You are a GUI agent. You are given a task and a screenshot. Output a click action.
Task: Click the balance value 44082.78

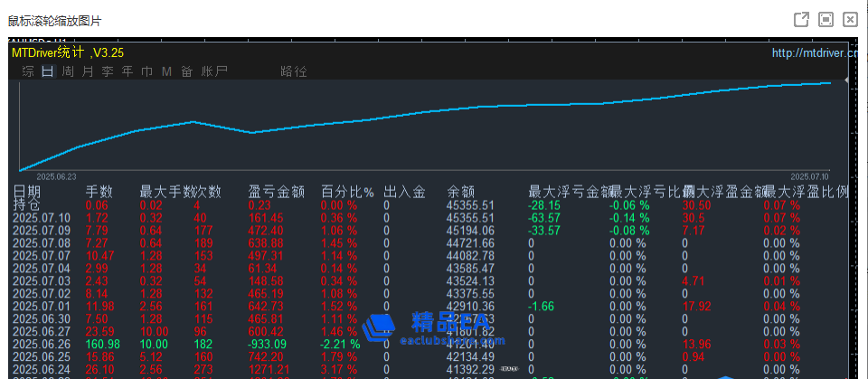point(470,255)
